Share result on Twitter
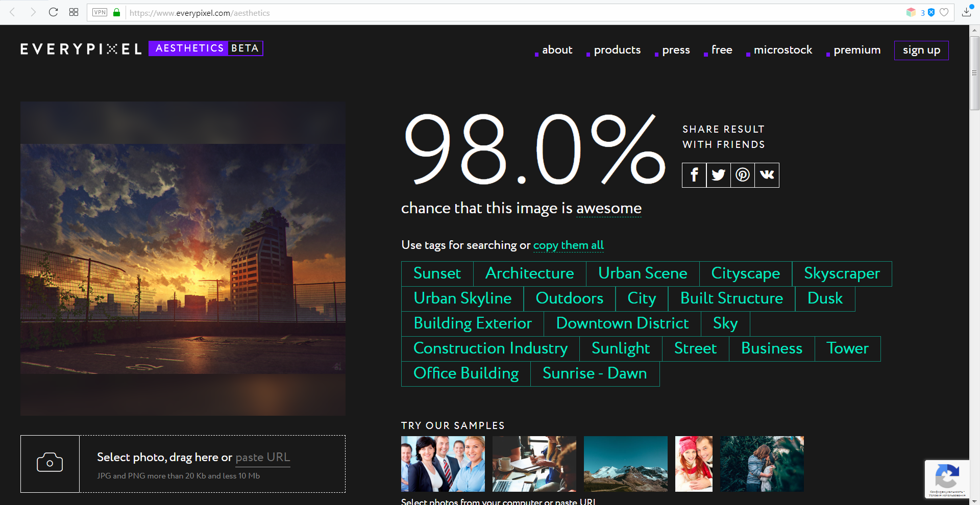This screenshot has height=505, width=980. (719, 175)
